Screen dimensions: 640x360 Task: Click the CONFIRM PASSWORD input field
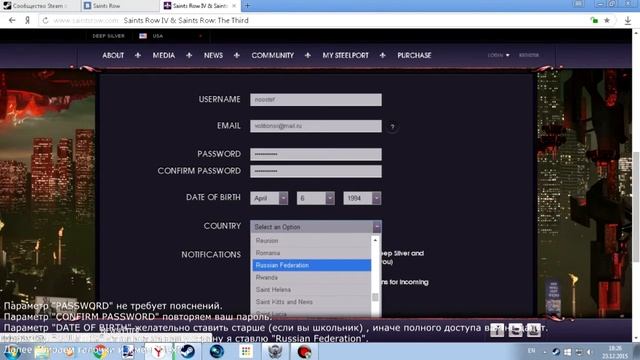pyautogui.click(x=316, y=171)
